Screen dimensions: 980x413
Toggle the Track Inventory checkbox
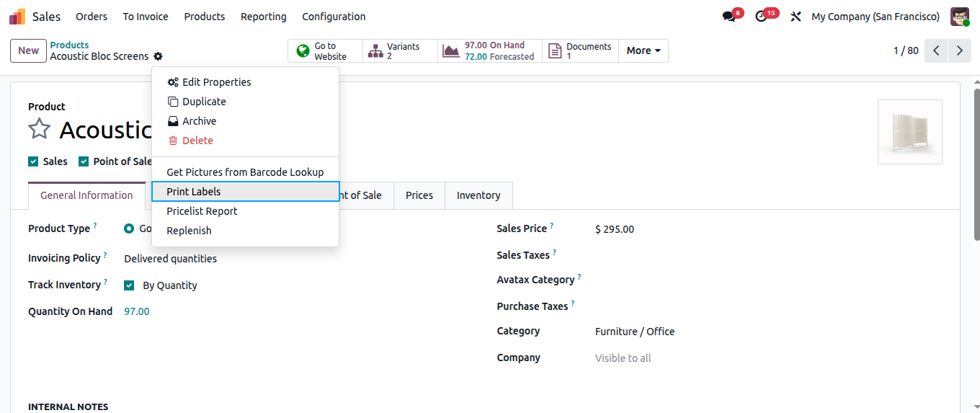129,285
